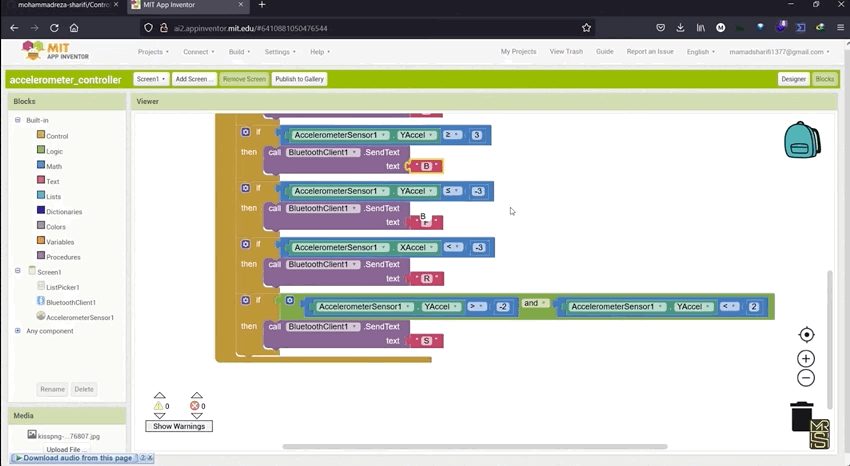Click the vertical workspace scrollbar
The width and height of the screenshot is (850, 466).
coord(829,339)
